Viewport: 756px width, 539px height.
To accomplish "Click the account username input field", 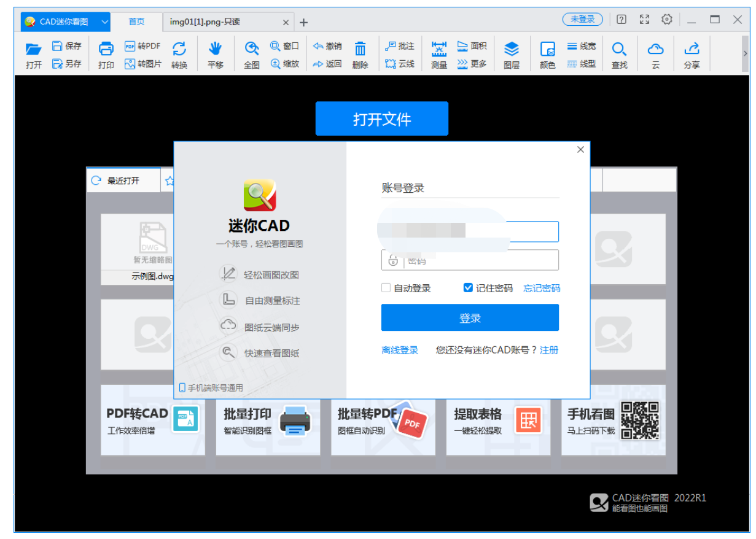I will click(x=470, y=231).
